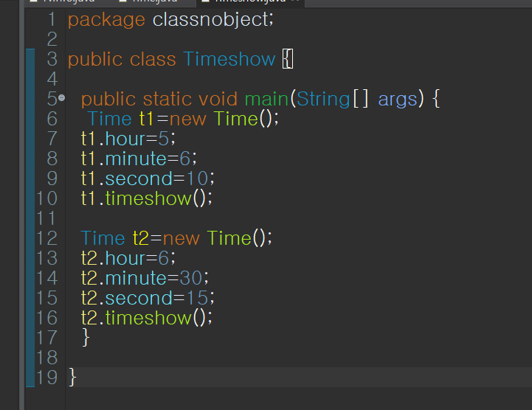Click the 't1.second=10;' statement
532x410 pixels.
(148, 178)
